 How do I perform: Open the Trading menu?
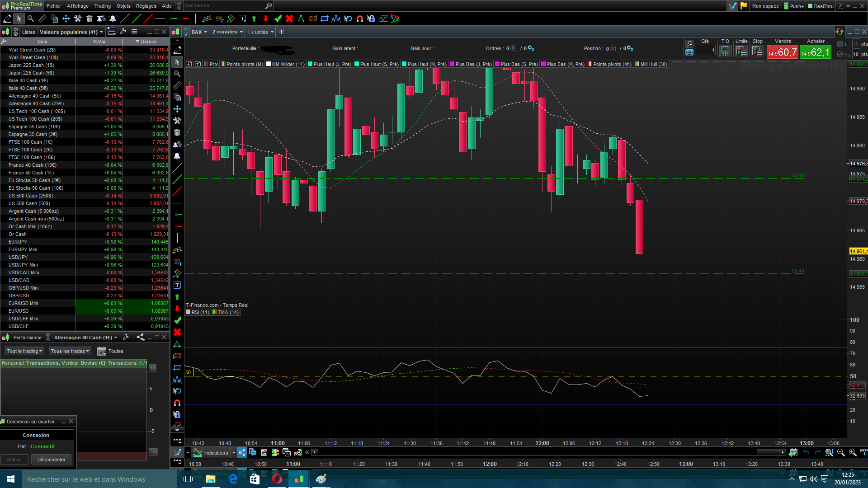[x=102, y=6]
